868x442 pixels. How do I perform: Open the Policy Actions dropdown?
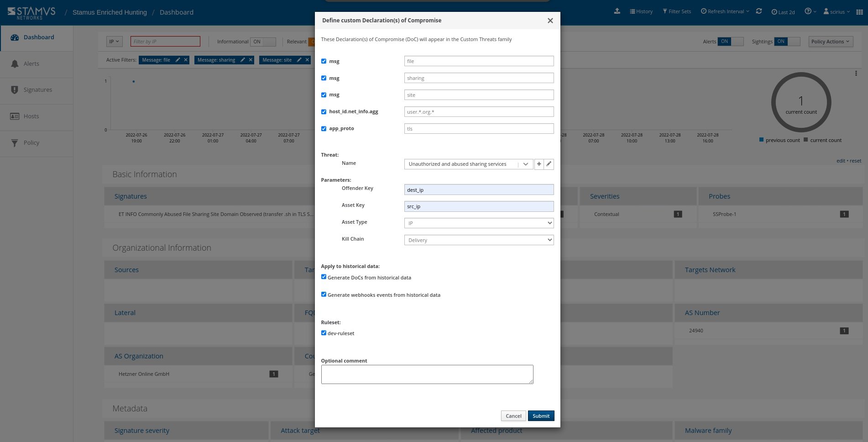[831, 42]
